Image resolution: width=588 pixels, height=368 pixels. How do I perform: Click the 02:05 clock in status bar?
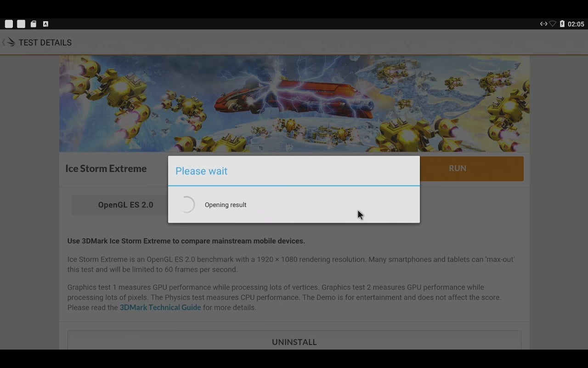(x=576, y=24)
